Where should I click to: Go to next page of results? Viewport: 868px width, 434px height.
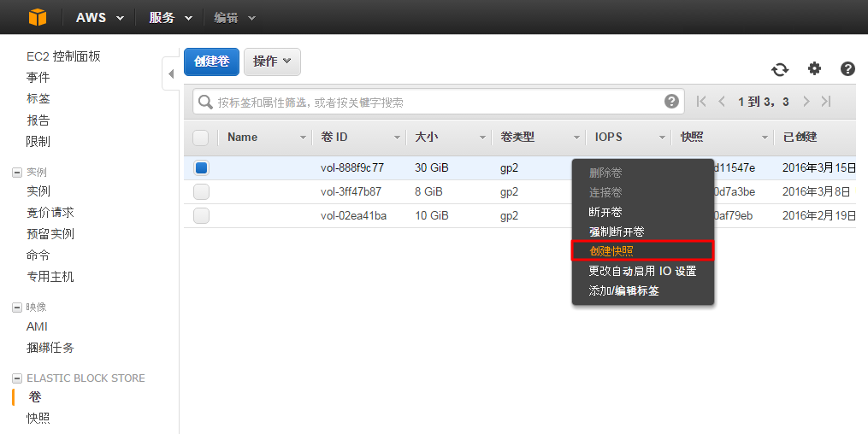(x=806, y=101)
